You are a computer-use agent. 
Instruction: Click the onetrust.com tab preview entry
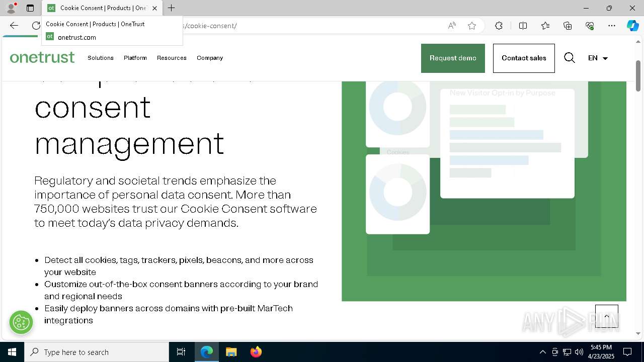pyautogui.click(x=112, y=31)
